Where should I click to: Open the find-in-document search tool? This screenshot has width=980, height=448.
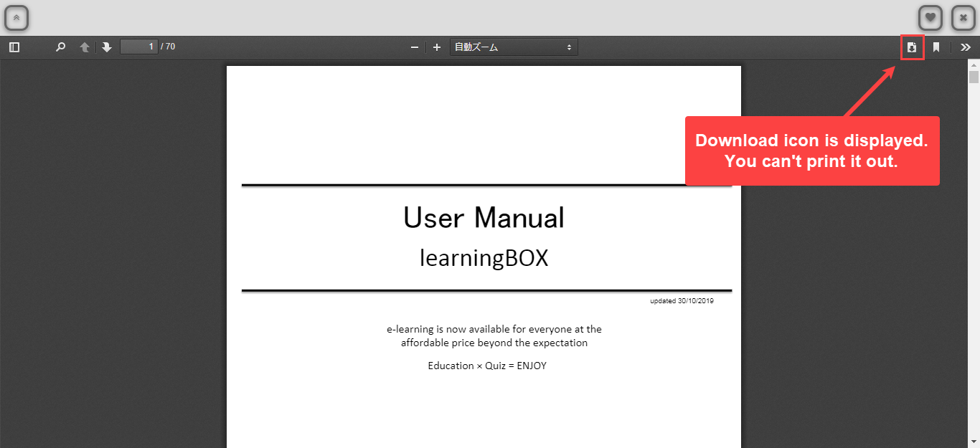click(61, 47)
